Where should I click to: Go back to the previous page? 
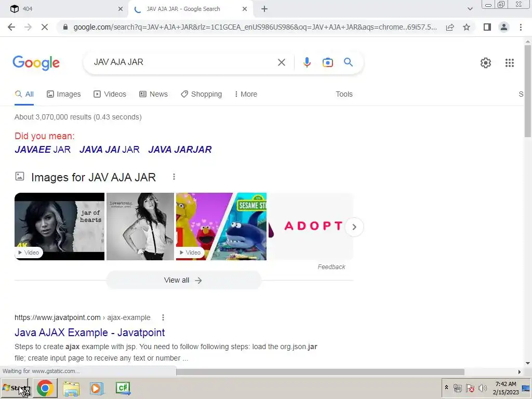(11, 27)
